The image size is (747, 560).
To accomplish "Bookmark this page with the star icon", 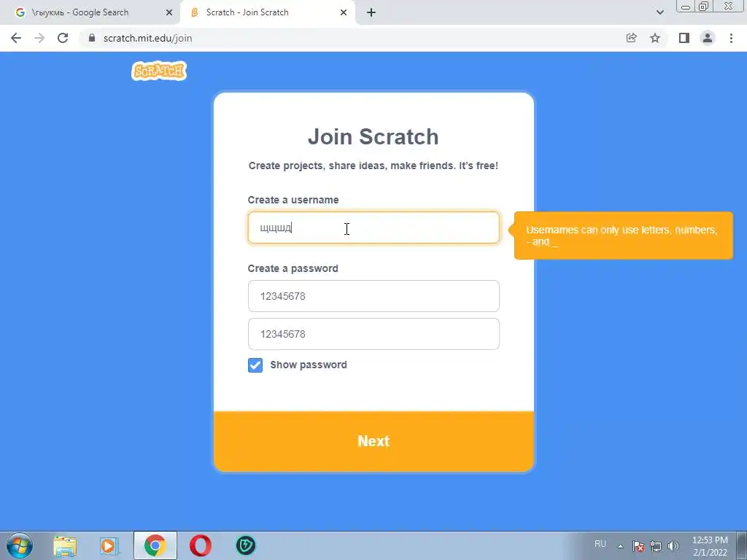I will pos(655,38).
